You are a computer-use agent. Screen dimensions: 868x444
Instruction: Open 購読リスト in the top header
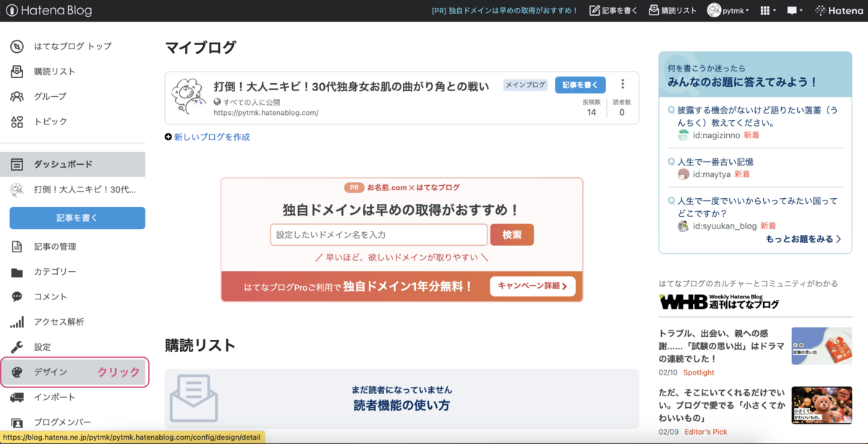coord(673,10)
